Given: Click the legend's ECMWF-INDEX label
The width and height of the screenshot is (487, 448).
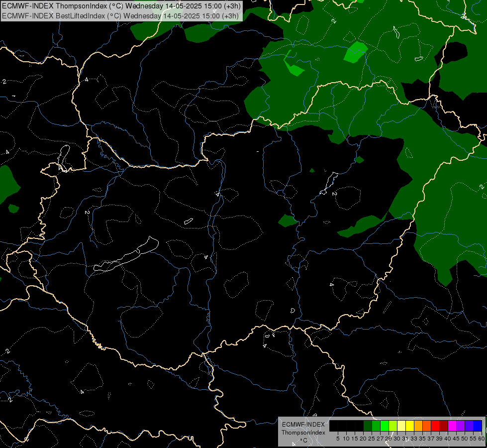Looking at the screenshot, I should pyautogui.click(x=303, y=425).
